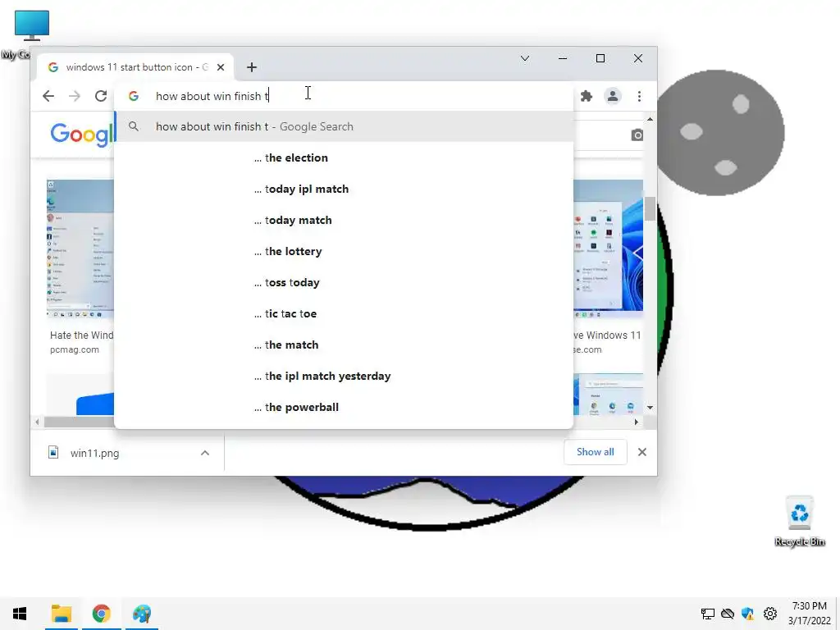Open the Extensions puzzle piece icon
This screenshot has height=630, width=840.
click(587, 96)
